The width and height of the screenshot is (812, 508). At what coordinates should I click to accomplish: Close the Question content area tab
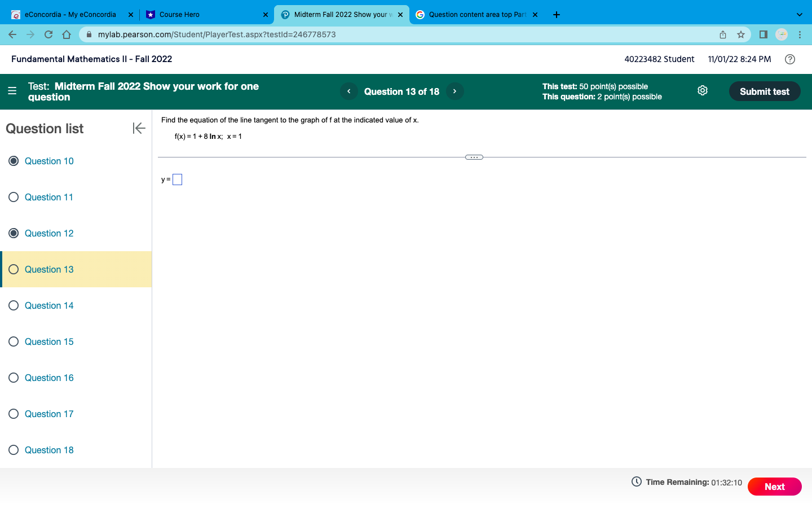pos(535,15)
